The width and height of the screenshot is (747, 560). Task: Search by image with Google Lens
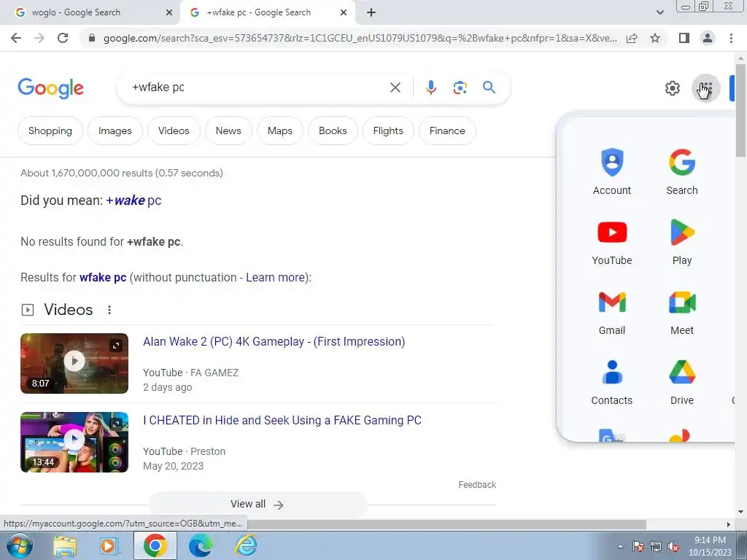coord(460,87)
